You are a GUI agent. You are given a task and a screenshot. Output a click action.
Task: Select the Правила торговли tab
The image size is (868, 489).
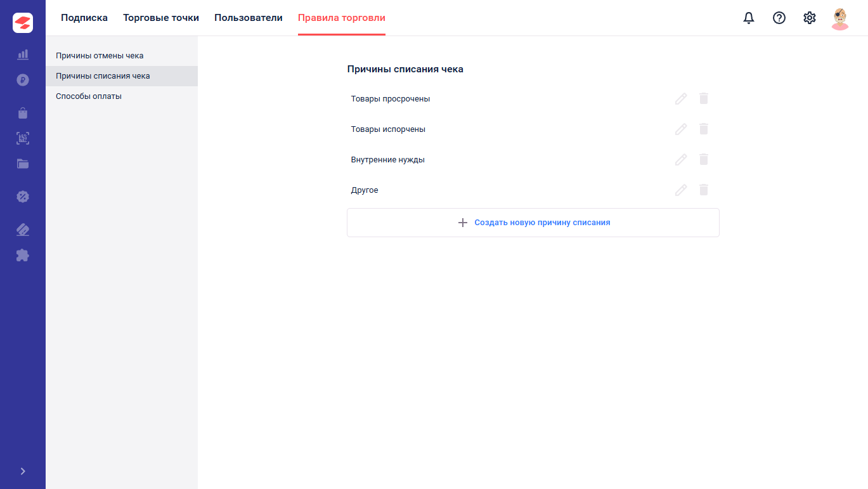click(342, 18)
